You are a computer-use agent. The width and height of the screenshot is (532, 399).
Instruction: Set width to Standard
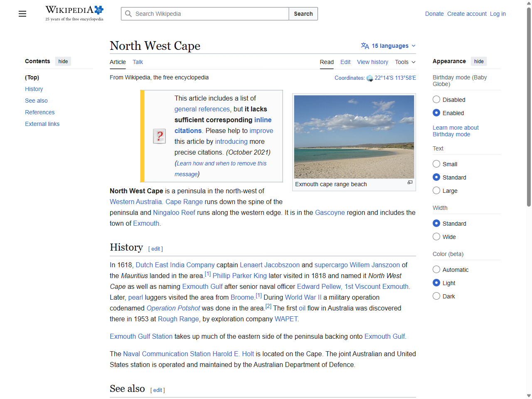click(436, 223)
